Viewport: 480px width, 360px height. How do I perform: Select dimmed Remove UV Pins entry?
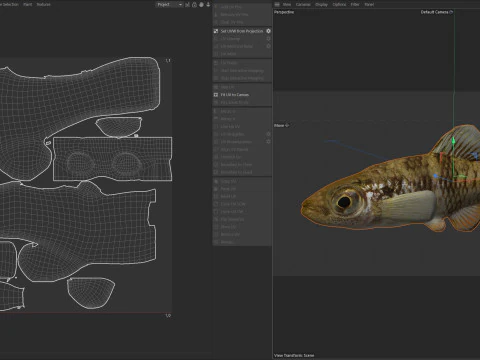pos(234,15)
